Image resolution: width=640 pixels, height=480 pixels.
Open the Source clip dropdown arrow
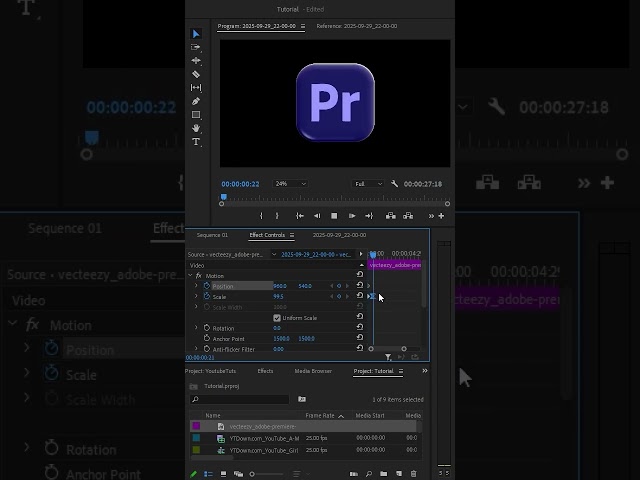(x=274, y=255)
